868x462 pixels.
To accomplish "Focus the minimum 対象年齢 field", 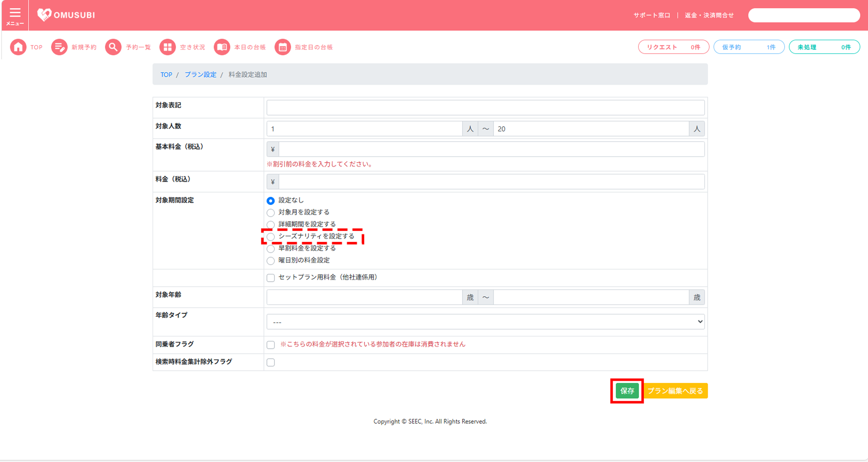I will click(365, 297).
